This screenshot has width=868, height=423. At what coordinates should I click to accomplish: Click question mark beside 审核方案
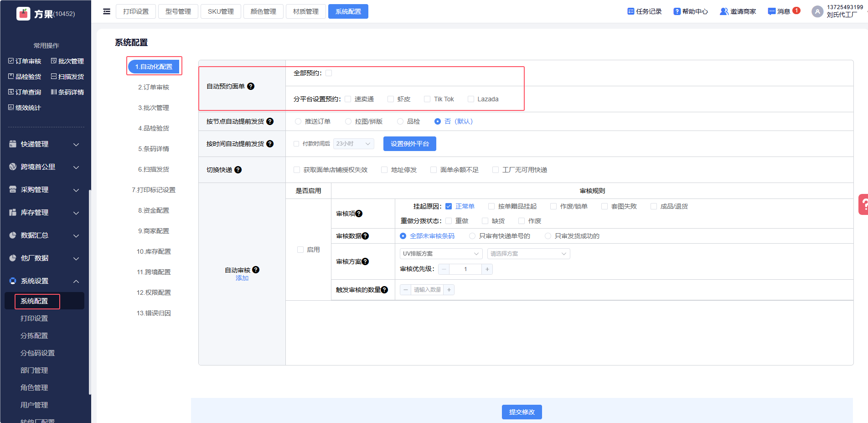(365, 261)
